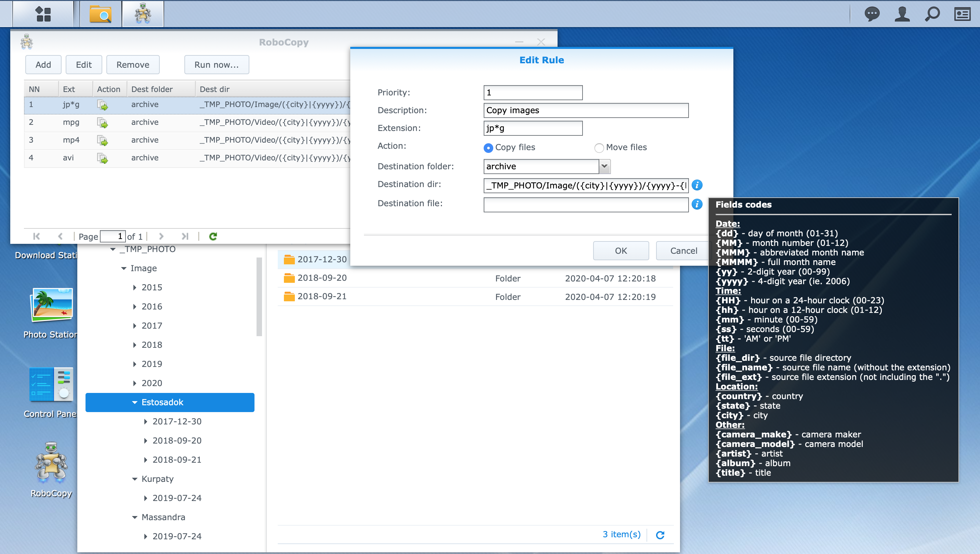The height and width of the screenshot is (554, 980).
Task: Click the Add rule button
Action: pos(43,65)
